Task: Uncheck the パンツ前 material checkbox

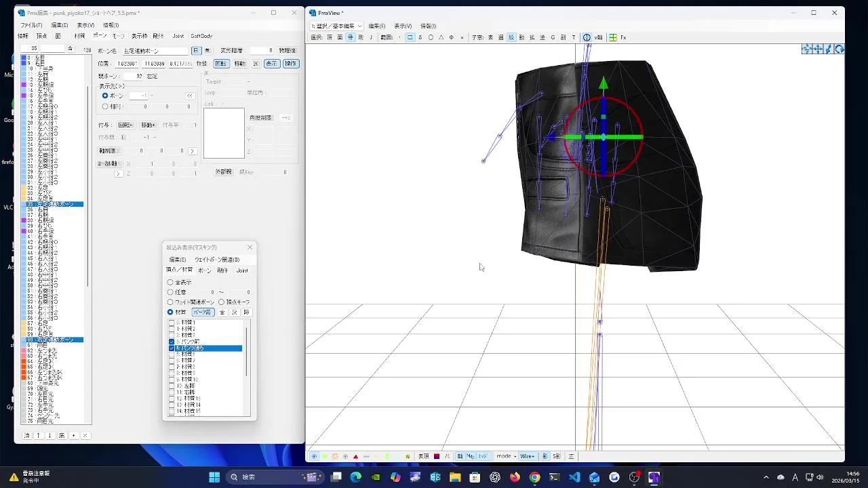Action: coord(172,342)
